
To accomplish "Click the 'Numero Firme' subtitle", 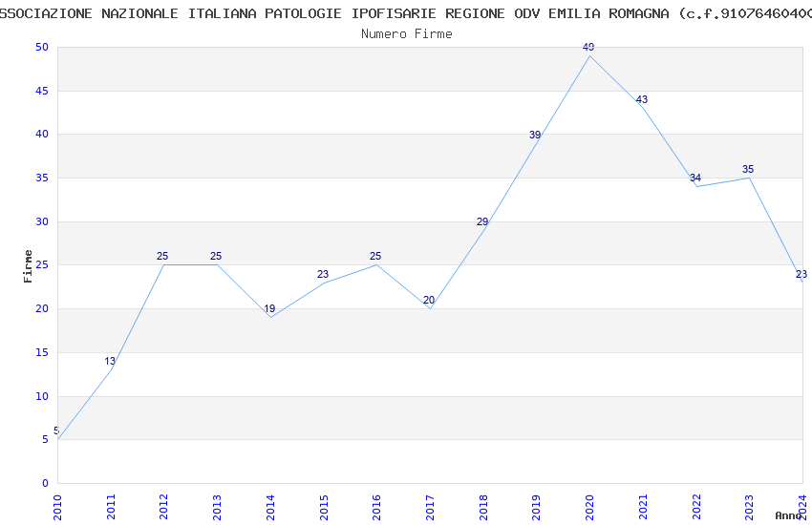I will pos(407,34).
